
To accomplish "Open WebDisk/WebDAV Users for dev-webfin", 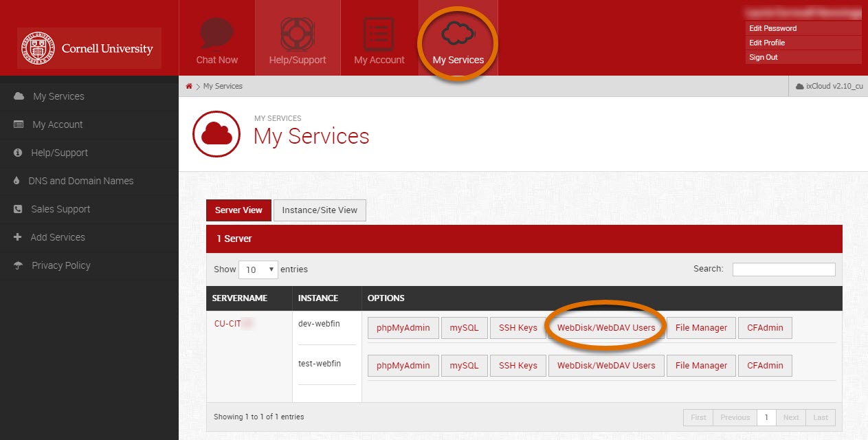I will (x=606, y=328).
